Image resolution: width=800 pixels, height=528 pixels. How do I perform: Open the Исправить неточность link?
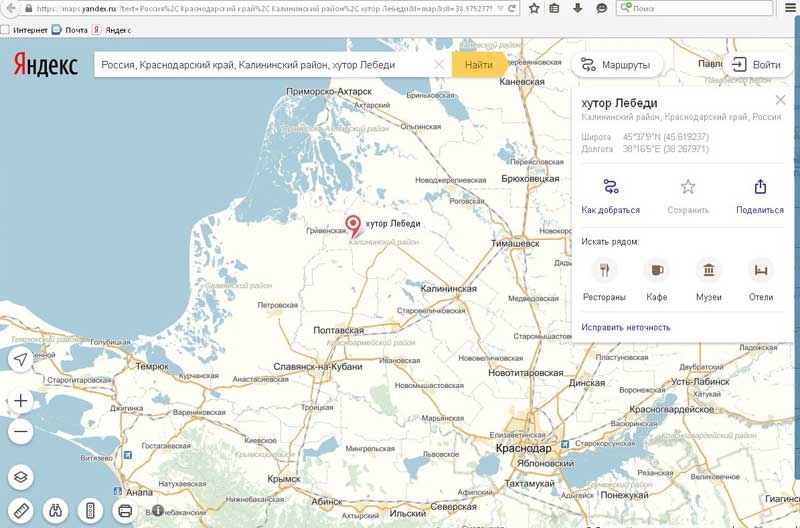tap(626, 328)
